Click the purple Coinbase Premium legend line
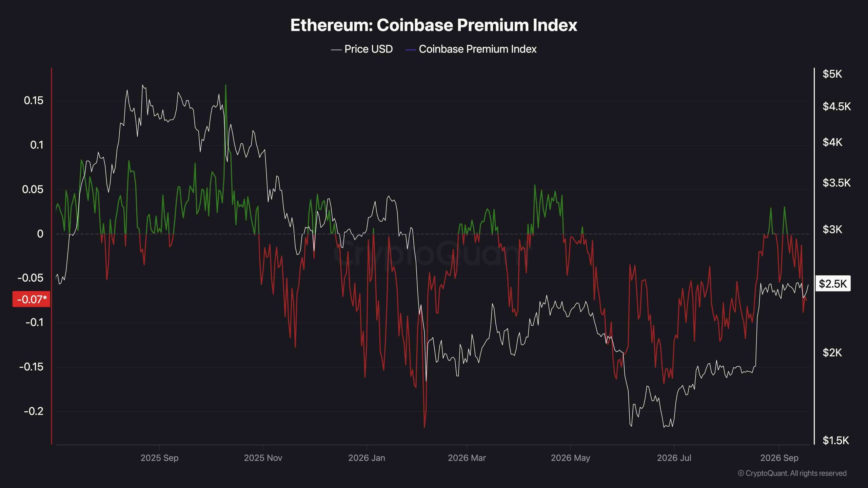868x488 pixels. (x=411, y=50)
